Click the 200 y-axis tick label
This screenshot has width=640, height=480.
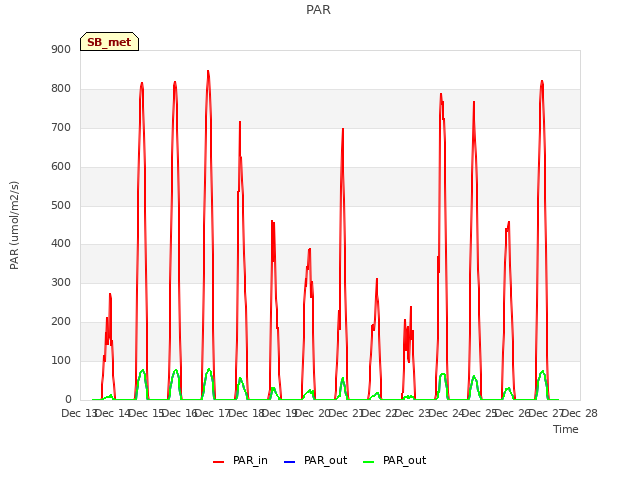click(x=61, y=322)
